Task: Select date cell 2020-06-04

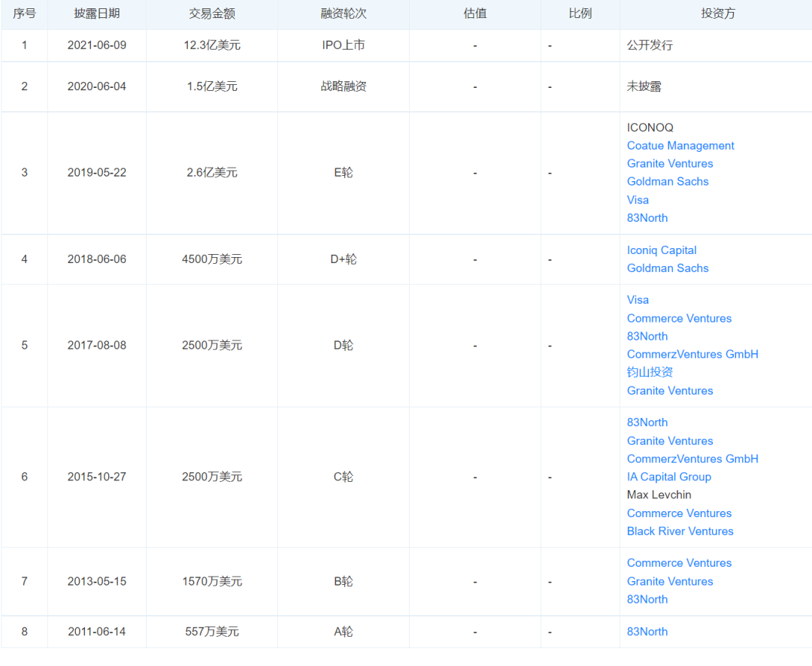Action: coord(97,86)
